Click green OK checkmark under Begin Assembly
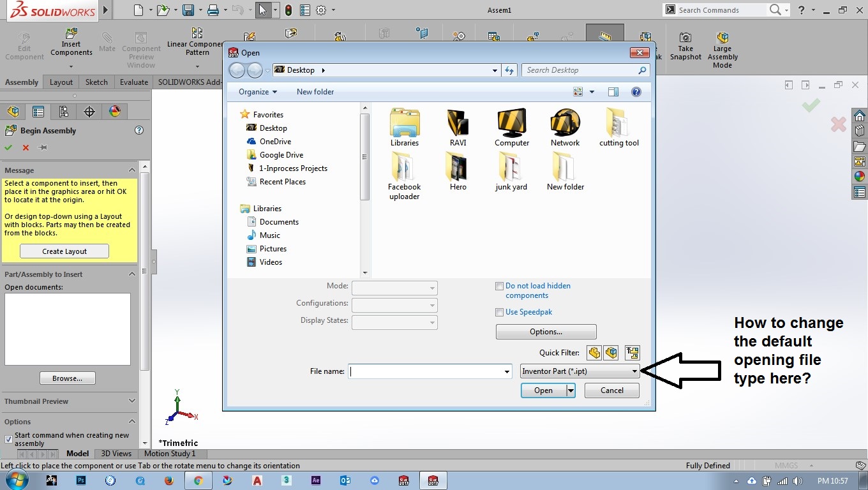868x490 pixels. click(x=8, y=147)
